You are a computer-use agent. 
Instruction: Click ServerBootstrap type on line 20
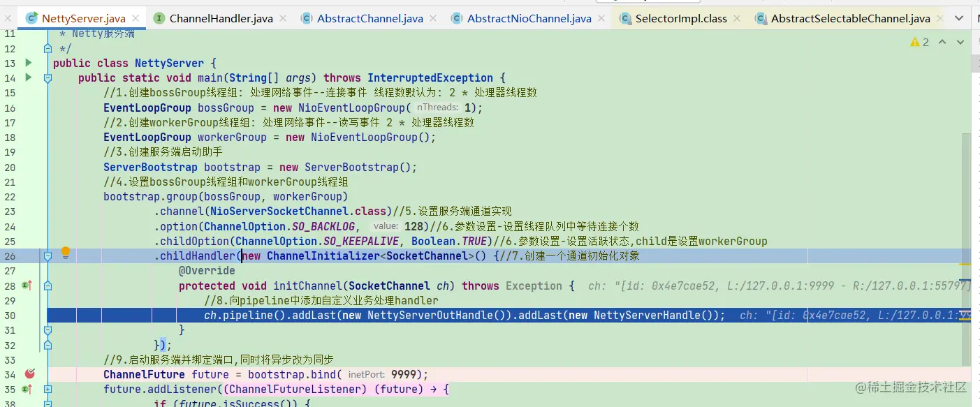coord(151,167)
